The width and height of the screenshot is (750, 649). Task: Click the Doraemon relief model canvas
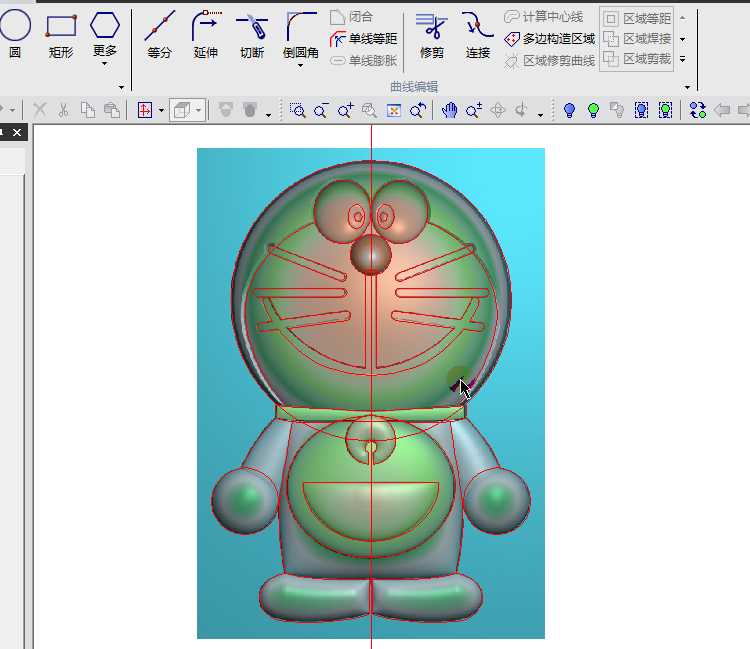[371, 393]
